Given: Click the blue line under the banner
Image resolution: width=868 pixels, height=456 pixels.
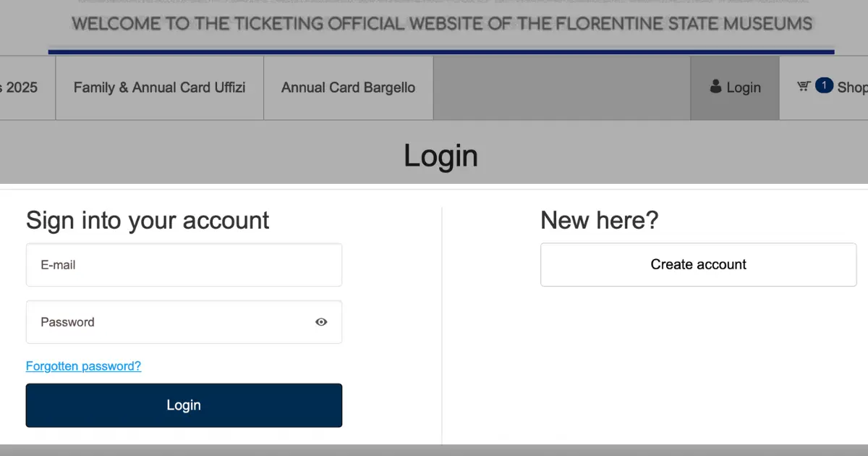Looking at the screenshot, I should 441,52.
